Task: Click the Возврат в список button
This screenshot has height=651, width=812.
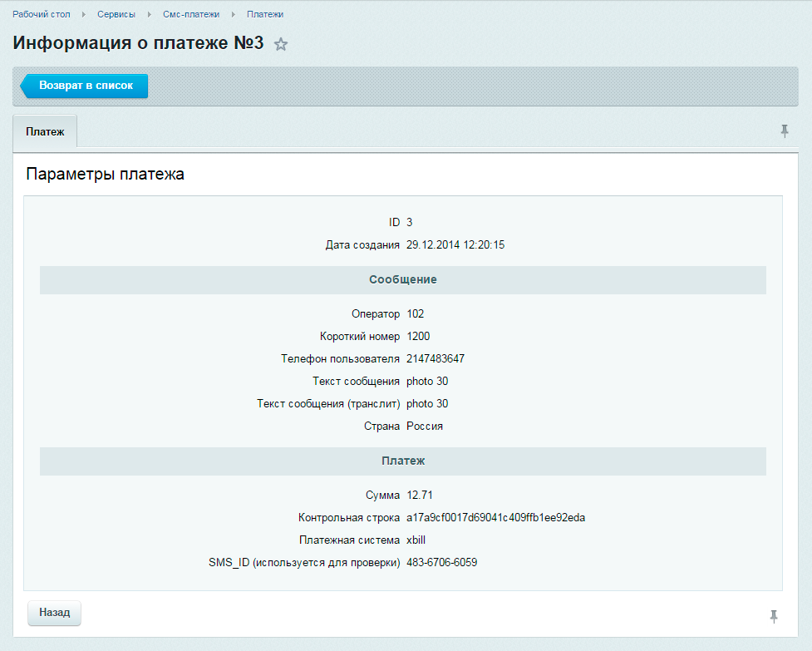Action: (85, 86)
